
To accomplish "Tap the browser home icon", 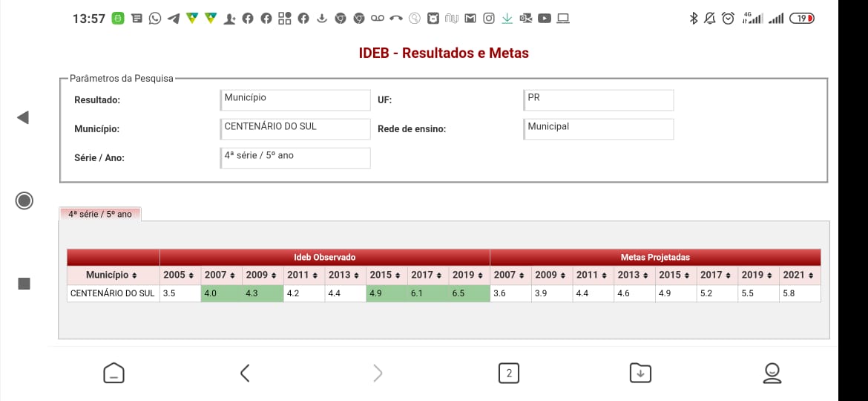I will tap(114, 373).
